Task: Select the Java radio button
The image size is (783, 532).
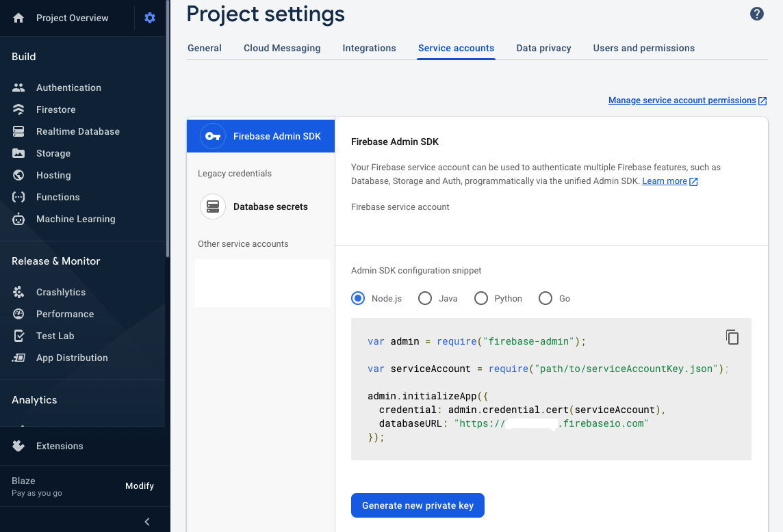Action: tap(425, 298)
